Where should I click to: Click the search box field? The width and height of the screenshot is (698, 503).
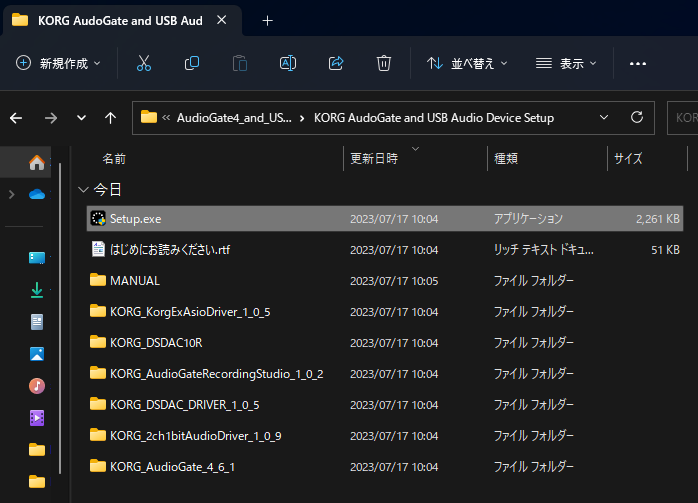[682, 118]
